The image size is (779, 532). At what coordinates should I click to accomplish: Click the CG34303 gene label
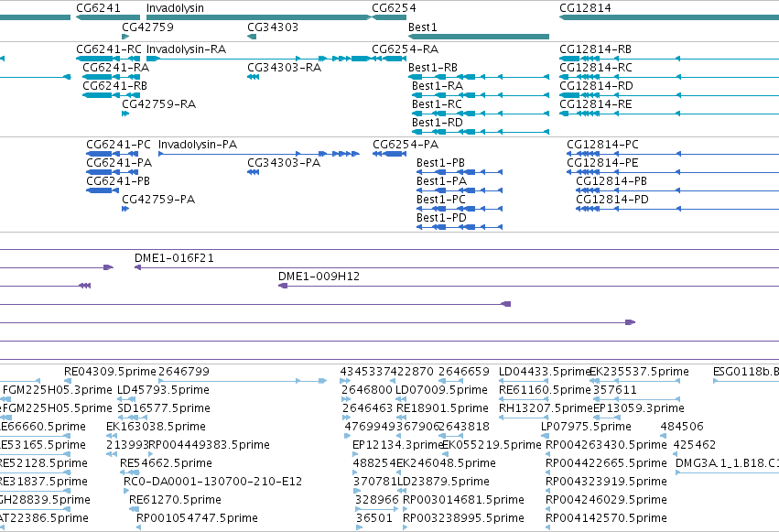point(273,27)
